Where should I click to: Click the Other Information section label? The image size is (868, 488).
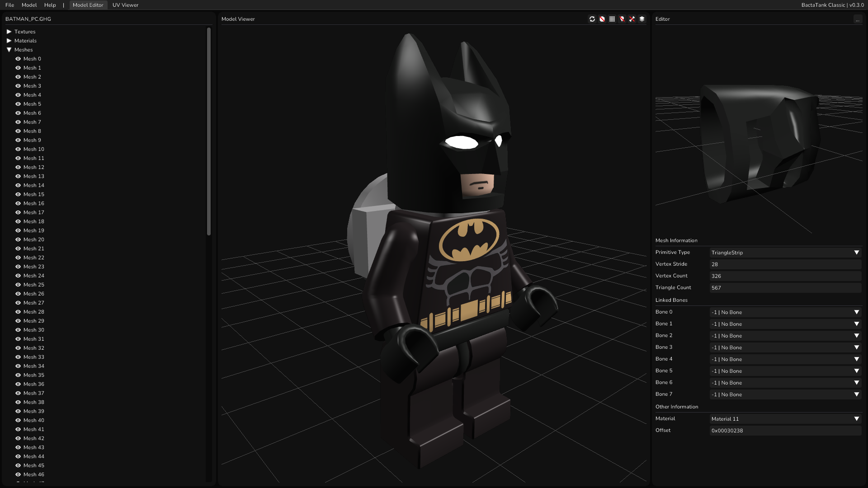pyautogui.click(x=677, y=407)
